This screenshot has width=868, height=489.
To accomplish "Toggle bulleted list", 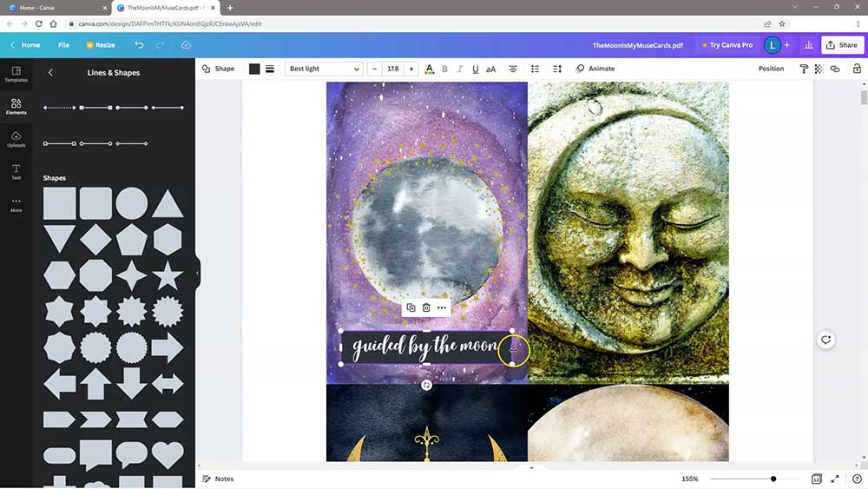I will coord(535,69).
